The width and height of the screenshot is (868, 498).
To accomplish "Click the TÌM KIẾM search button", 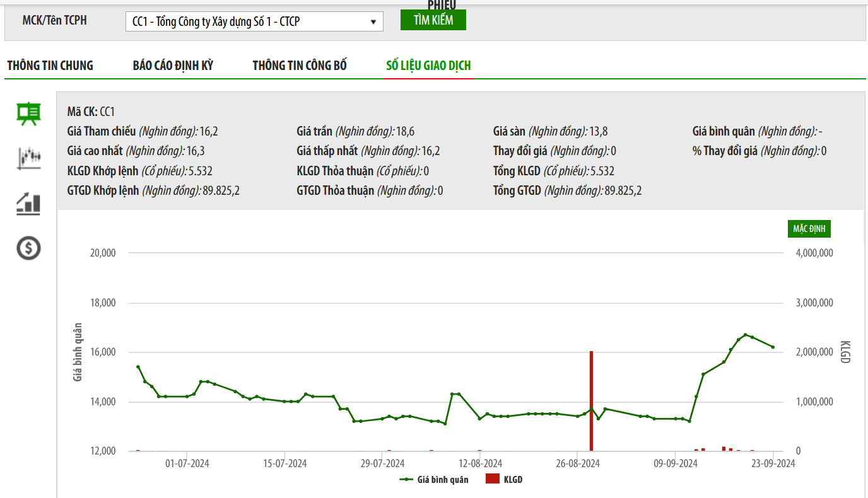I will (433, 20).
